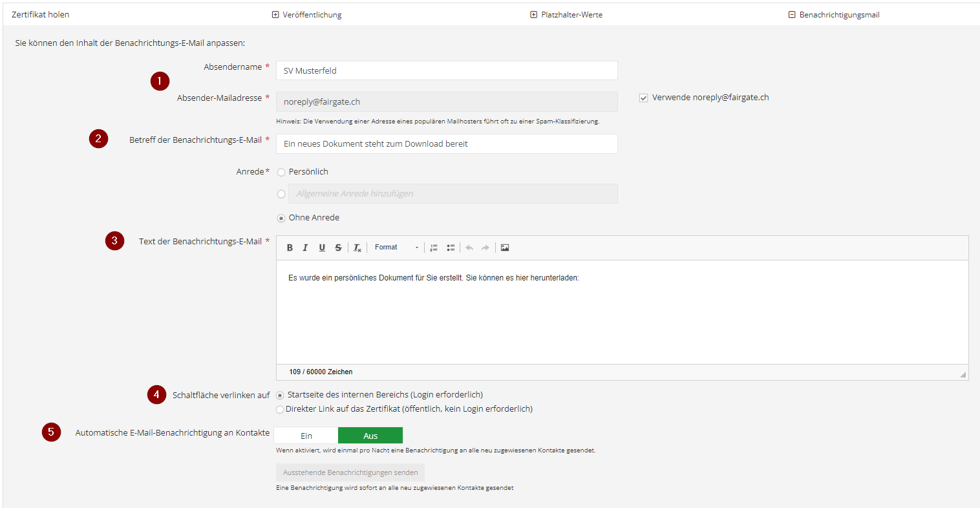Select the Persönlich salutation option
980x508 pixels.
click(x=281, y=173)
